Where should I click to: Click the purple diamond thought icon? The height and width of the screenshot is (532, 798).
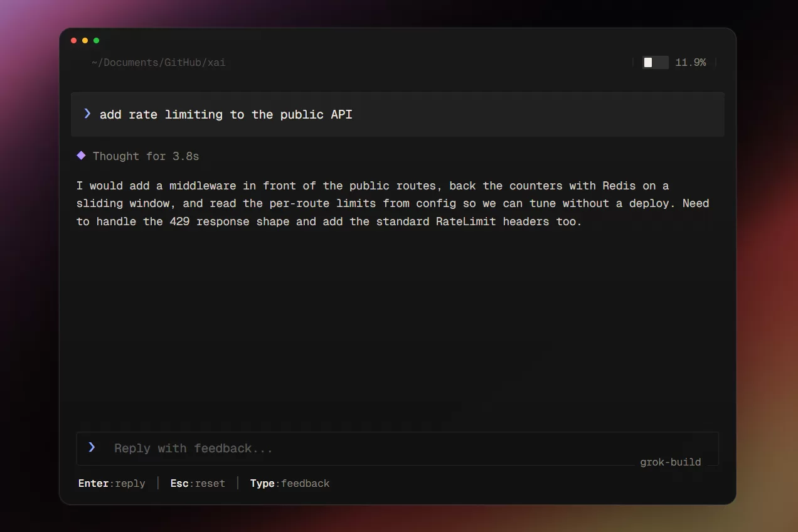(x=81, y=156)
